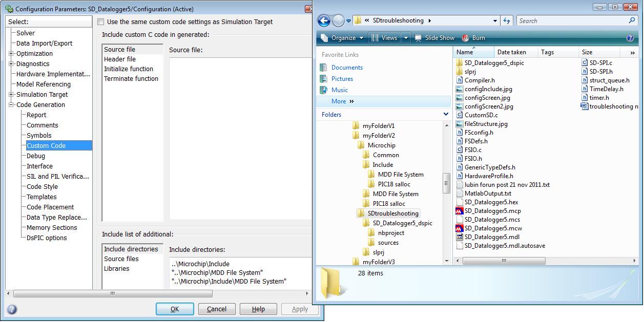Enable 'Use the same custom code settings' checkbox
Viewport: 644px width, 322px height.
tap(101, 22)
